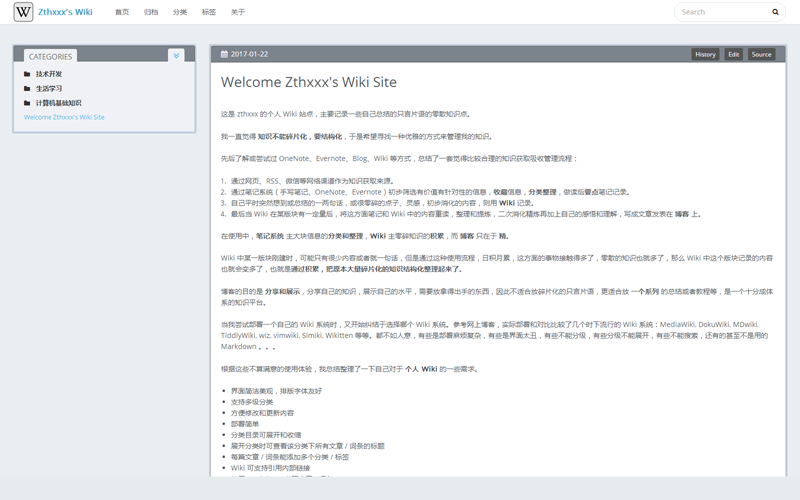Click the Edit button

pos(734,54)
